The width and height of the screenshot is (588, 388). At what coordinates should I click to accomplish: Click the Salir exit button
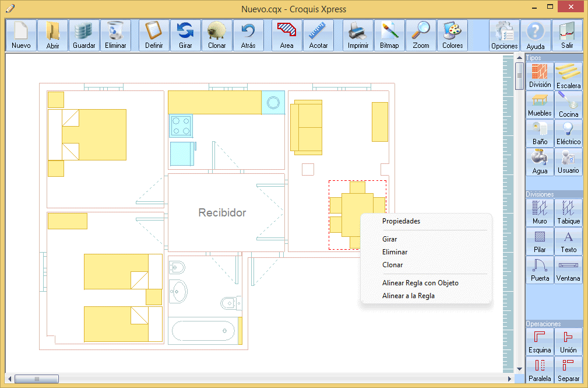(567, 36)
